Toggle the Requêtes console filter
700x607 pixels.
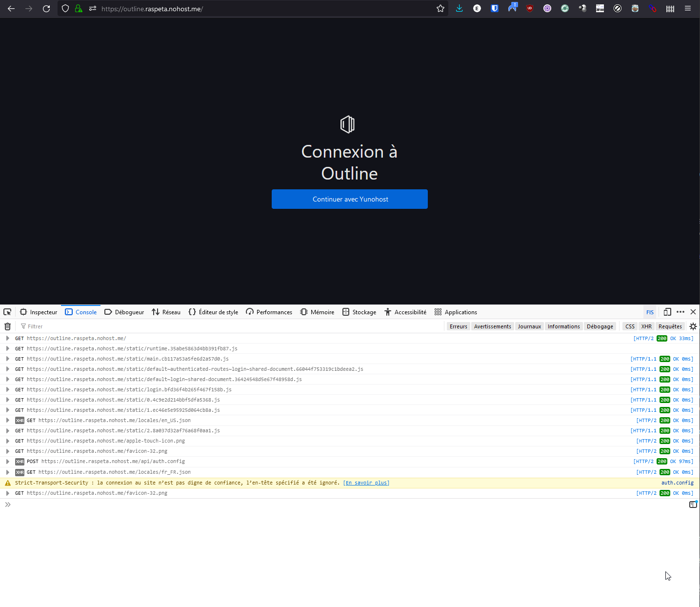point(670,326)
